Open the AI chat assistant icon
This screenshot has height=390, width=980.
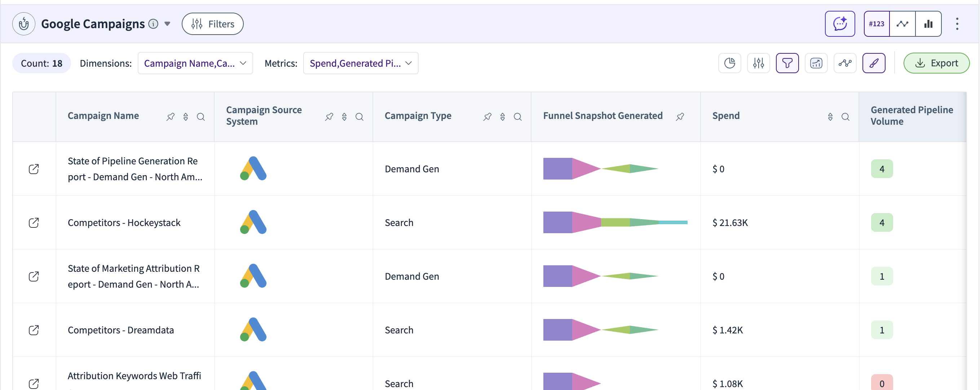[840, 23]
